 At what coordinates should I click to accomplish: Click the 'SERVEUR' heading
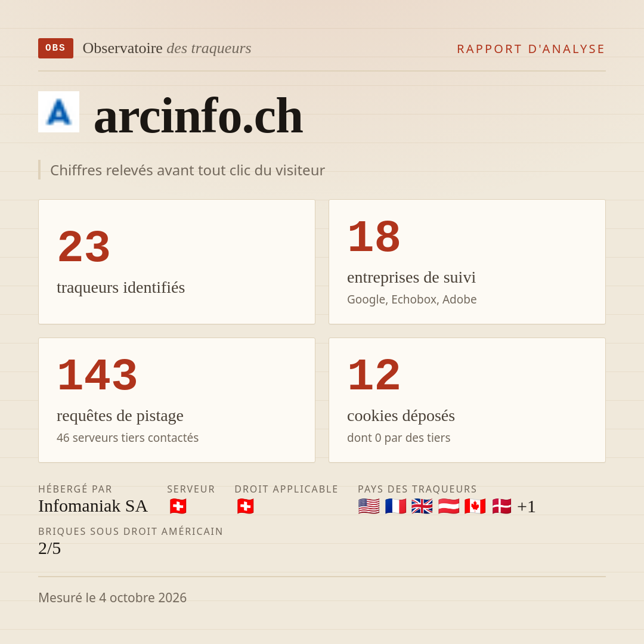pyautogui.click(x=191, y=489)
